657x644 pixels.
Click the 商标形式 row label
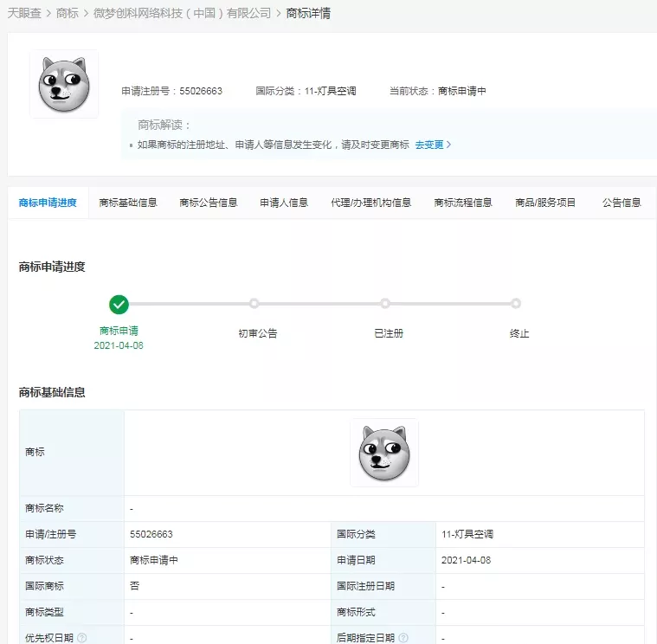tap(356, 612)
